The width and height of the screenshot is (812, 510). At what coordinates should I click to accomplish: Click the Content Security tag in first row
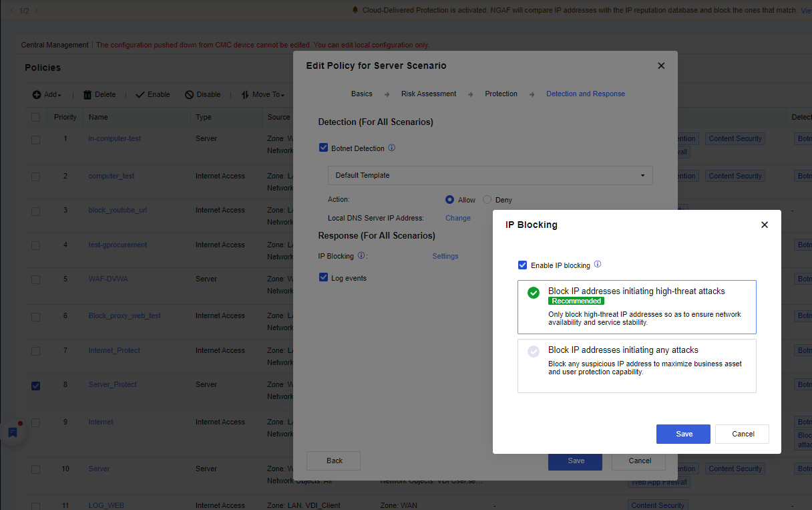click(x=735, y=138)
